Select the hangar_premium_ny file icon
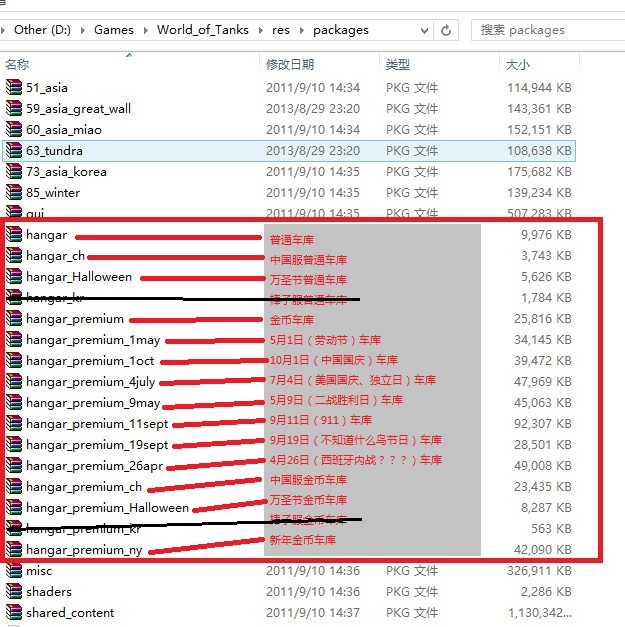Viewport: 625px width, 627px height. point(14,549)
